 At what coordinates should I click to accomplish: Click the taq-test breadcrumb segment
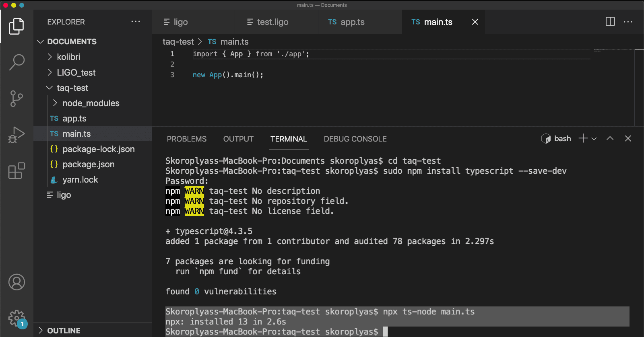[x=178, y=42]
